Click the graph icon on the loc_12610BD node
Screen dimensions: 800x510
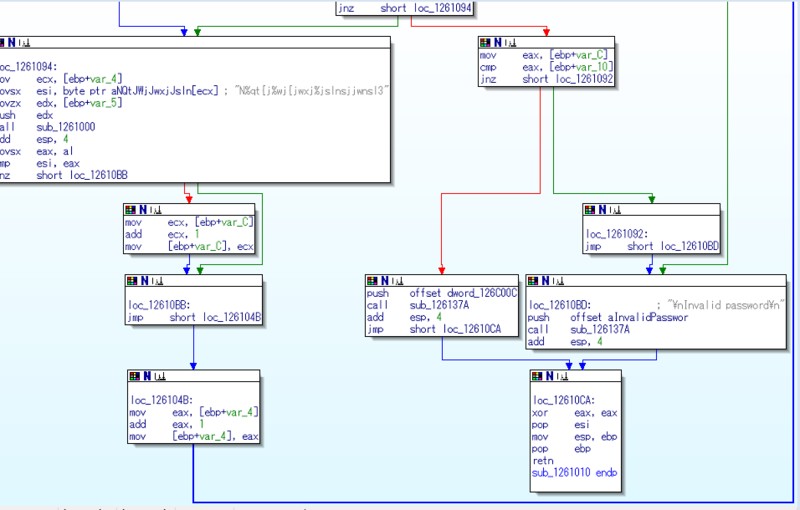558,280
